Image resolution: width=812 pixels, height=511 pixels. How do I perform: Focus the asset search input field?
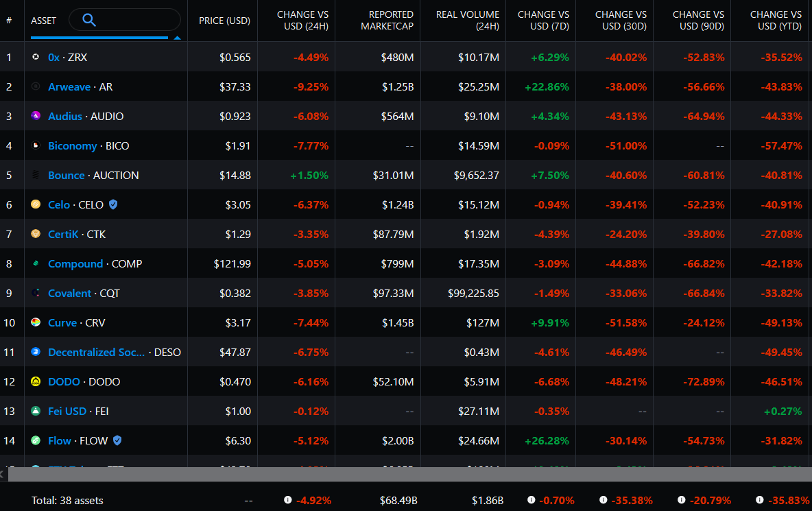click(x=125, y=20)
